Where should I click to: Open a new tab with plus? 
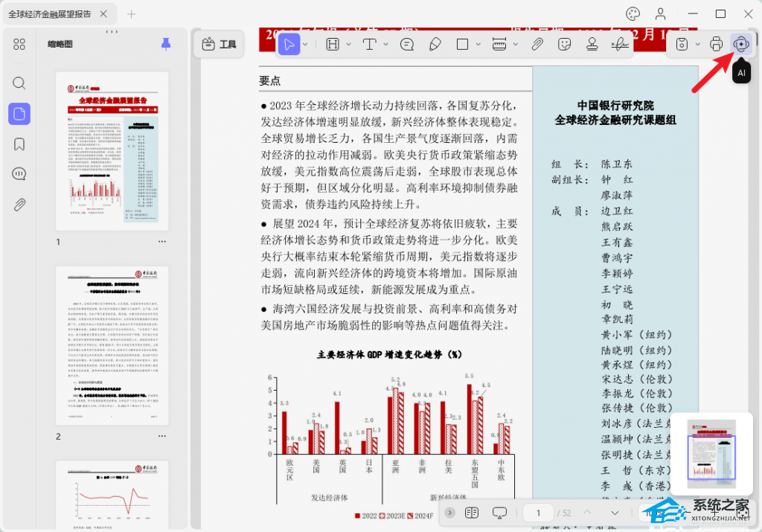[x=131, y=14]
